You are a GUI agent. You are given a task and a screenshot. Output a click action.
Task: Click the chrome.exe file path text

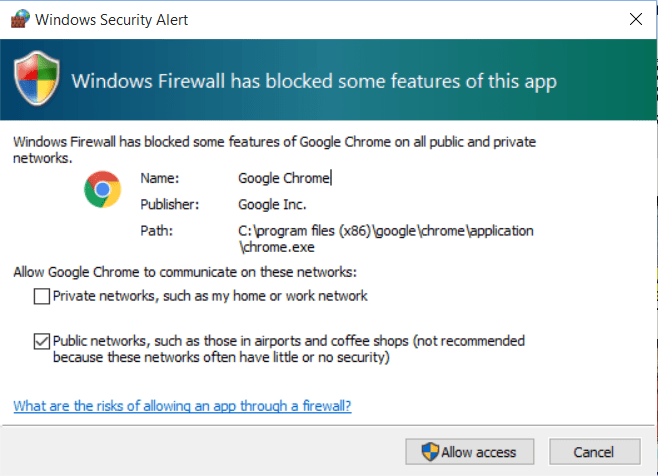pos(386,238)
